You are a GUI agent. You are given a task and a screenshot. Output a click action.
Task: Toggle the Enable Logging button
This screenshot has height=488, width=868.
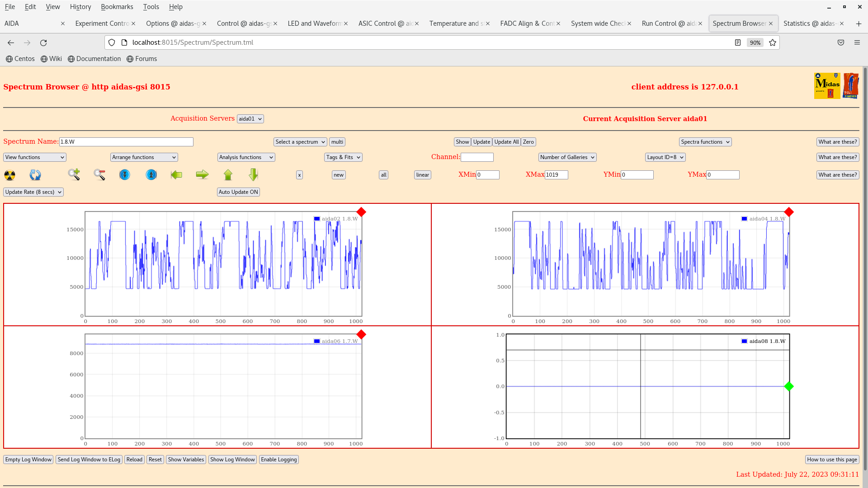point(278,460)
